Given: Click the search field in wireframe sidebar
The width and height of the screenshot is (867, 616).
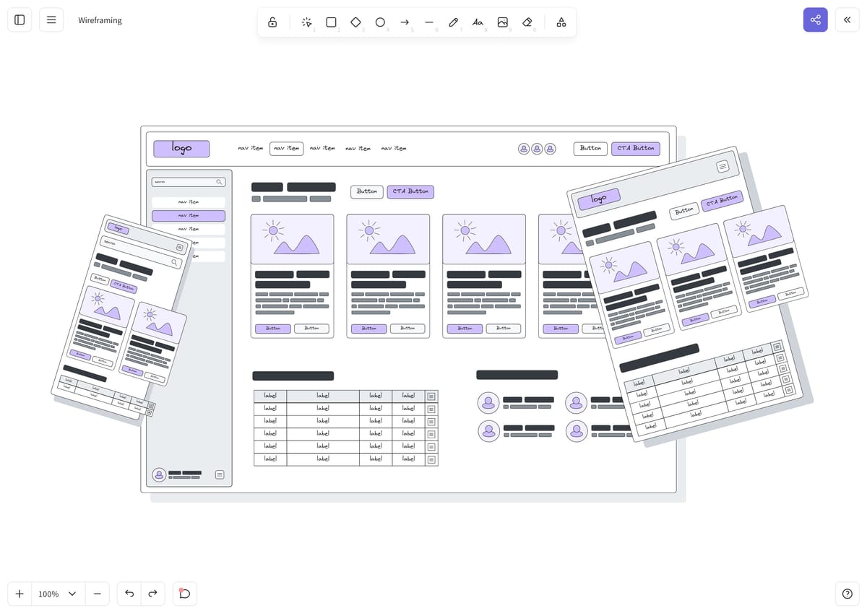Looking at the screenshot, I should 189,182.
